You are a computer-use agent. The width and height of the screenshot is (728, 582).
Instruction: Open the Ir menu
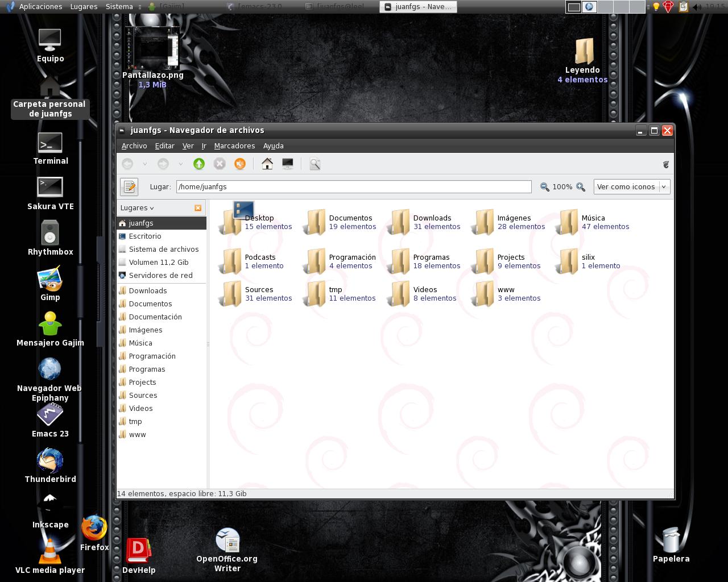[204, 146]
